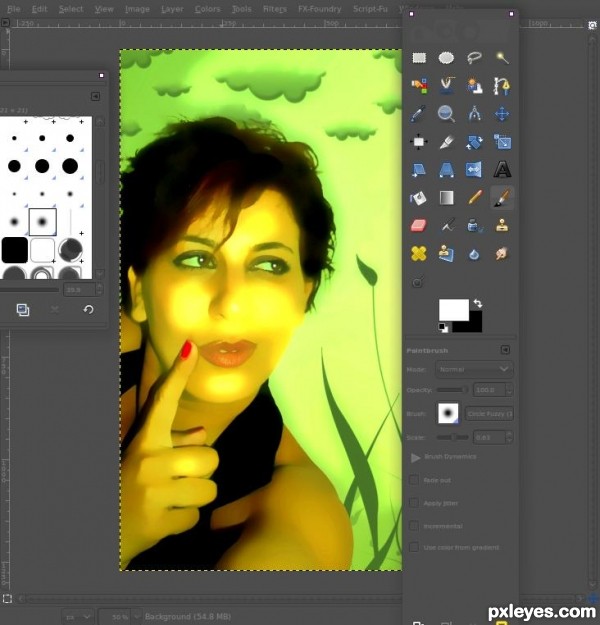Select the Dodge/Burn tool
Viewport: 600px width, 625px height.
[x=417, y=282]
